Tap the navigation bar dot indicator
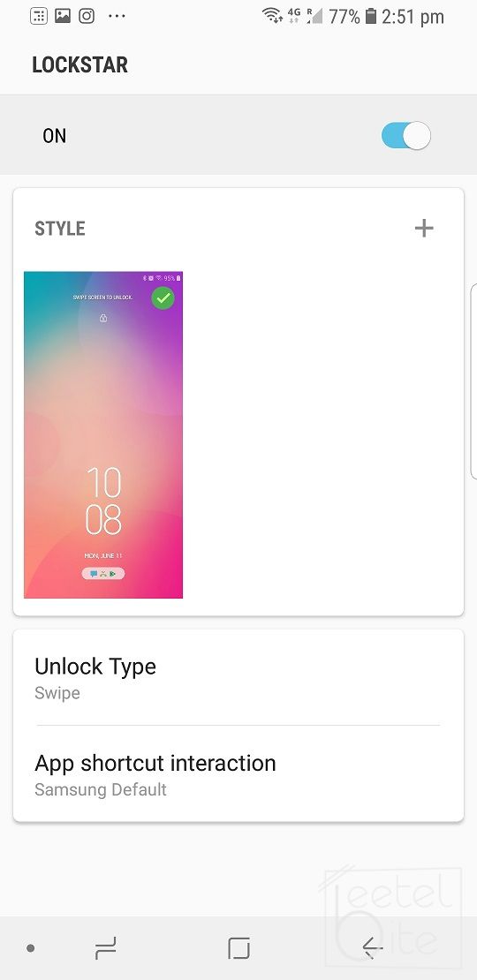This screenshot has height=980, width=477. [x=31, y=949]
